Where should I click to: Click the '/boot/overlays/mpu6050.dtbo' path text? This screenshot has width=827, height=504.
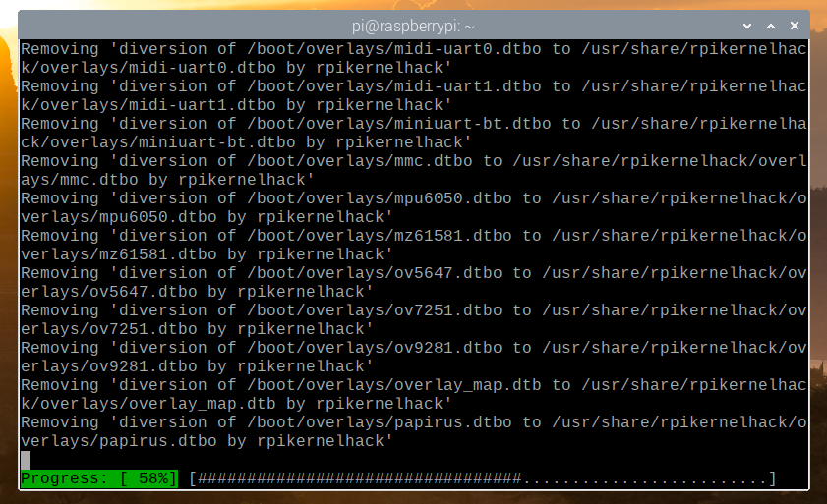[380, 198]
